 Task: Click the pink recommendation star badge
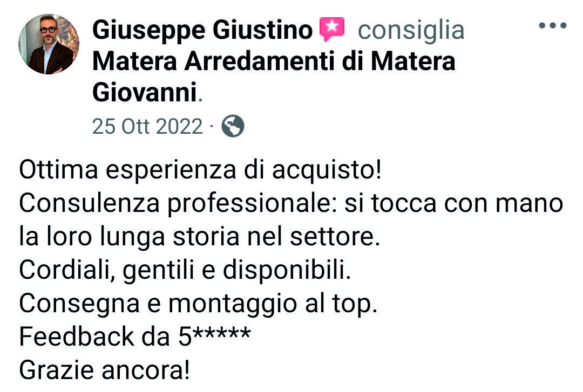tap(332, 29)
